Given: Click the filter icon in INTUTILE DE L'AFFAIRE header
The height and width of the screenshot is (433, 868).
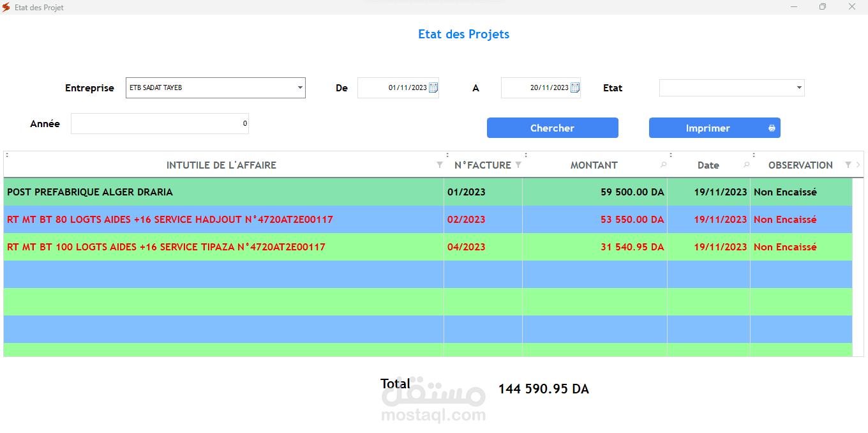Looking at the screenshot, I should coord(439,165).
